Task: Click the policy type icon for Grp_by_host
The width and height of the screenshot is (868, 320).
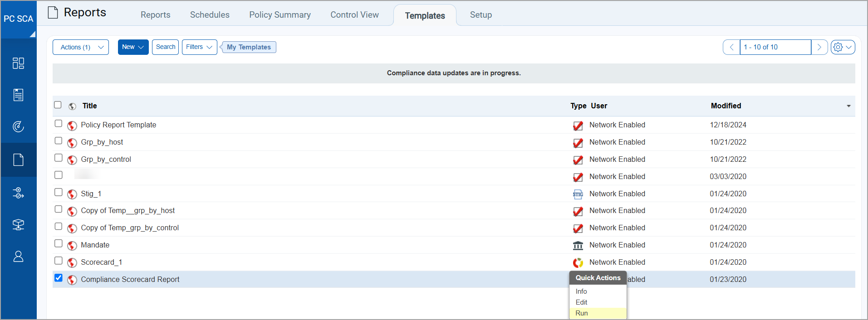Action: tap(578, 143)
